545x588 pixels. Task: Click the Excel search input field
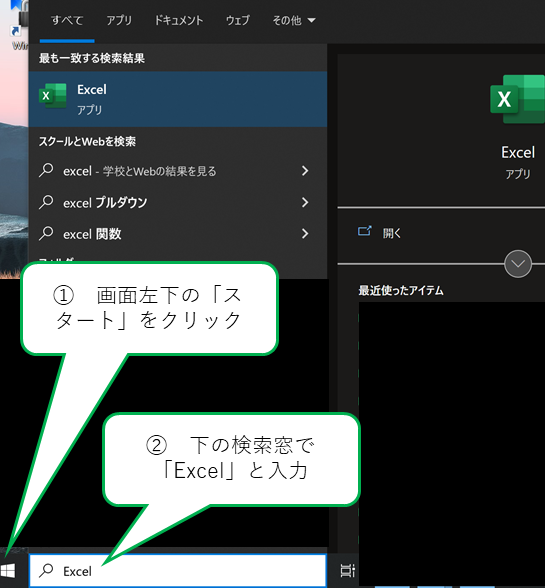click(x=178, y=571)
